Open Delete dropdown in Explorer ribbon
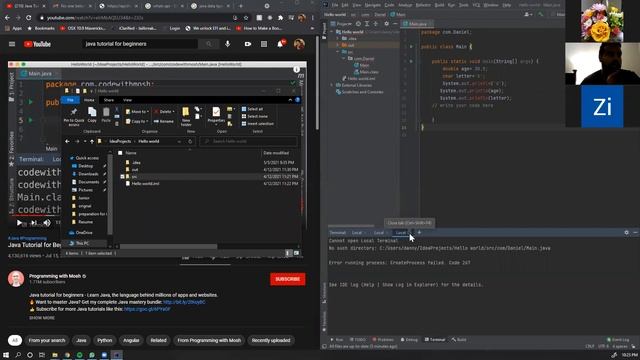This screenshot has height=360, width=640. point(164,111)
